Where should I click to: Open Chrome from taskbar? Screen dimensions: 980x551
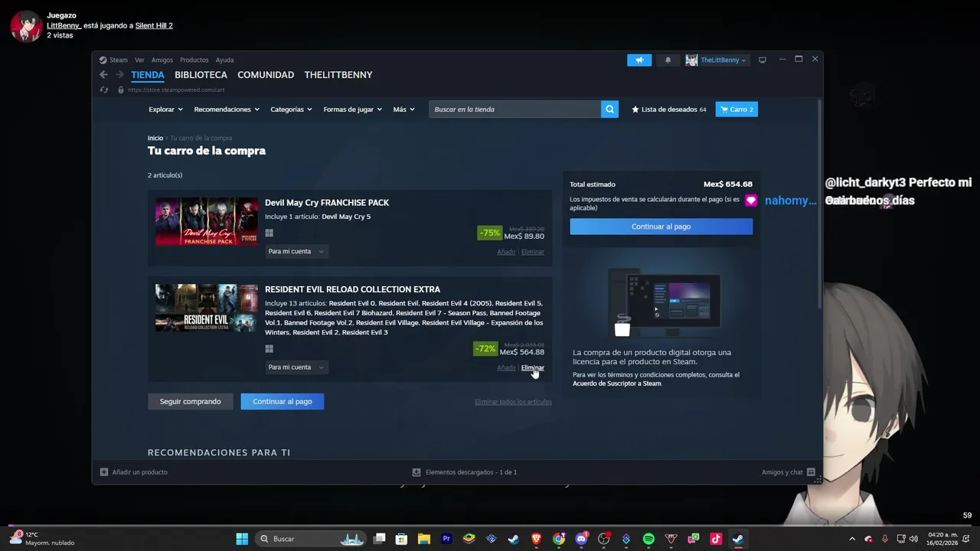(x=559, y=539)
